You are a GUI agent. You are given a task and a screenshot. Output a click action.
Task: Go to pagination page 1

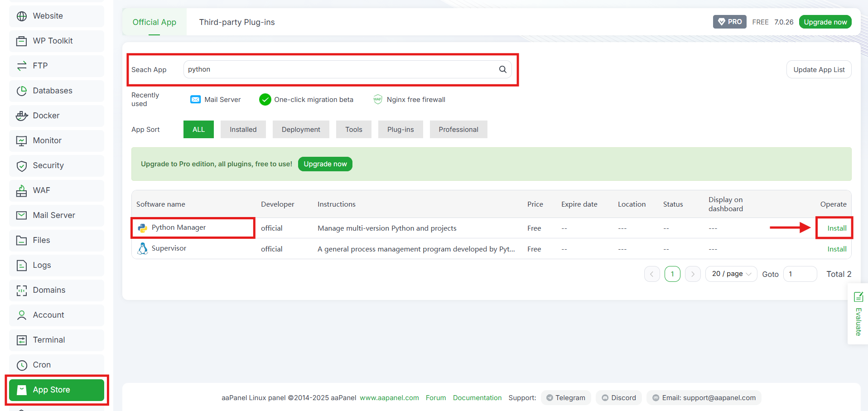tap(672, 274)
